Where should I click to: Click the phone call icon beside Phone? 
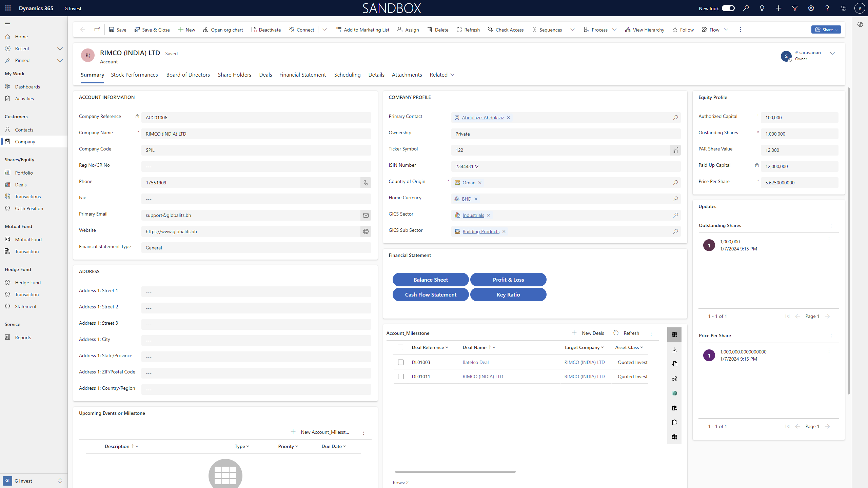(x=366, y=183)
